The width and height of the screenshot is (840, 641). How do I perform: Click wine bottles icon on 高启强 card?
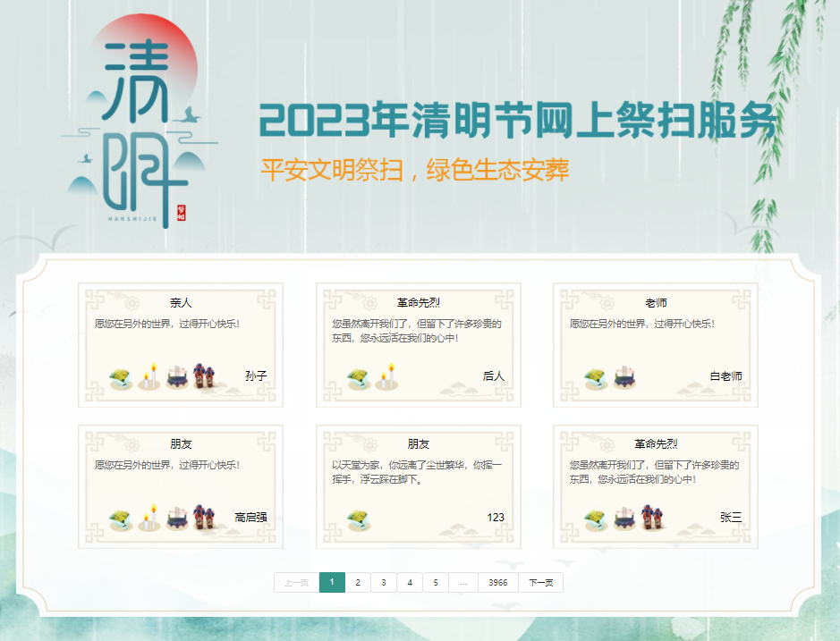coord(204,518)
